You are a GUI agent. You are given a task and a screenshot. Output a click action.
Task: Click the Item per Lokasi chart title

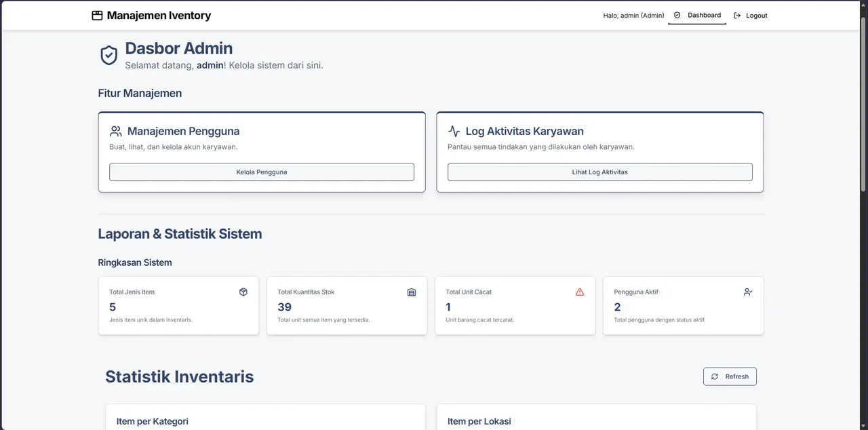click(x=479, y=421)
